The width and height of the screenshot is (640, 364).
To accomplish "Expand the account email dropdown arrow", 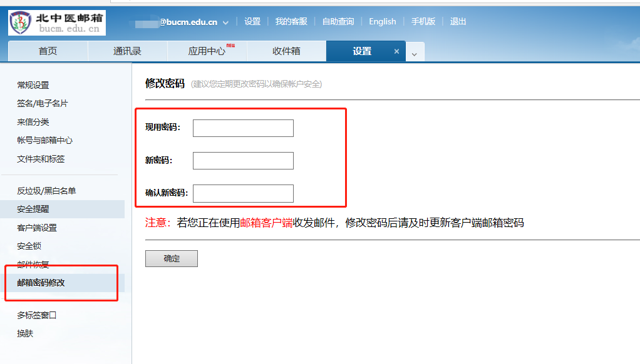I will pos(225,23).
